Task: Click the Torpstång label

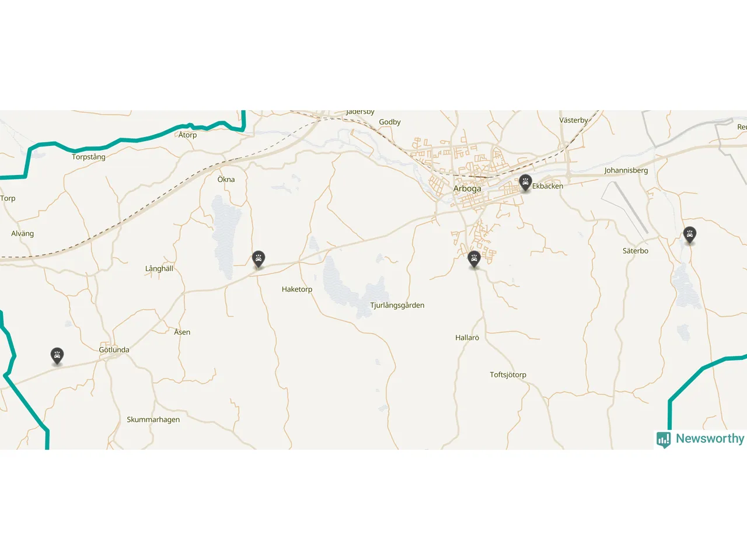Action: click(89, 157)
